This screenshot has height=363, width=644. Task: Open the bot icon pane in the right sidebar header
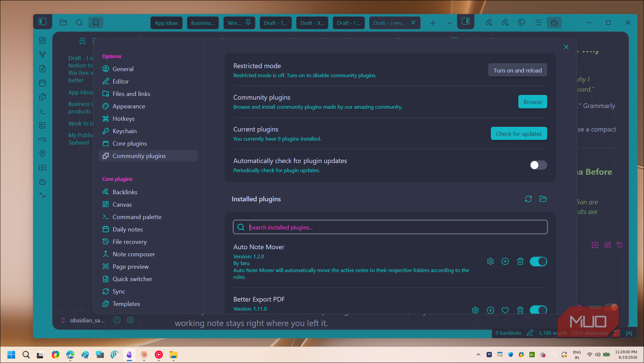pyautogui.click(x=554, y=23)
